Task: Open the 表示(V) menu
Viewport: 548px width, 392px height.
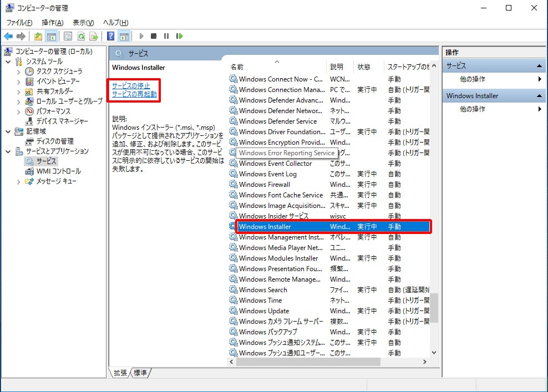Action: pyautogui.click(x=83, y=23)
